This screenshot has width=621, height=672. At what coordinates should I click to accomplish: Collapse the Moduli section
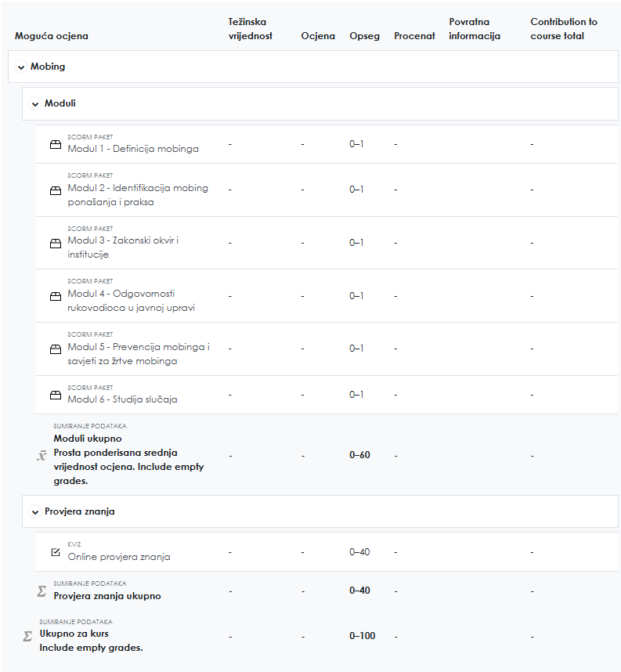pyautogui.click(x=35, y=103)
